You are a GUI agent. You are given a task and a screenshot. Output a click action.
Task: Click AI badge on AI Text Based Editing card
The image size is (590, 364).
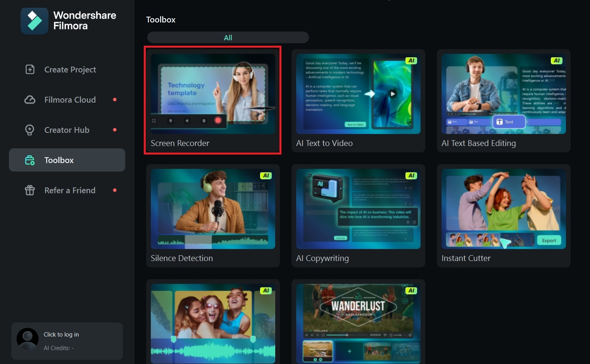click(556, 61)
